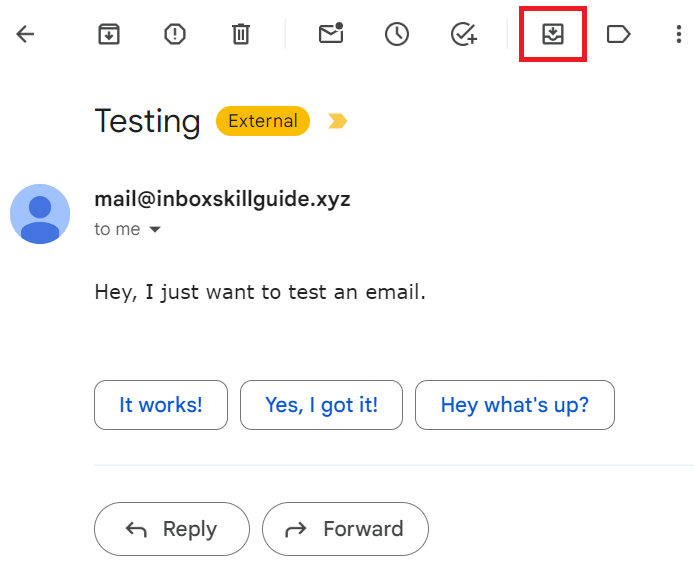Click the Forward button
694x574 pixels.
point(345,529)
